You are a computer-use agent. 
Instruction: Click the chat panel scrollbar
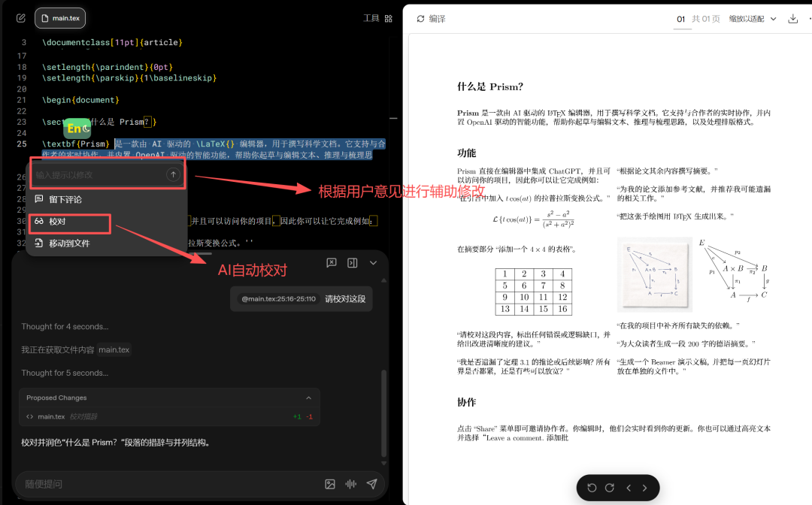383,413
